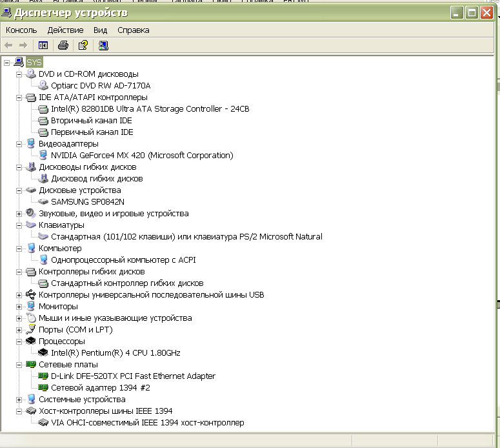
Task: Expand the Порты (COM и LPT) node
Action: tap(19, 330)
